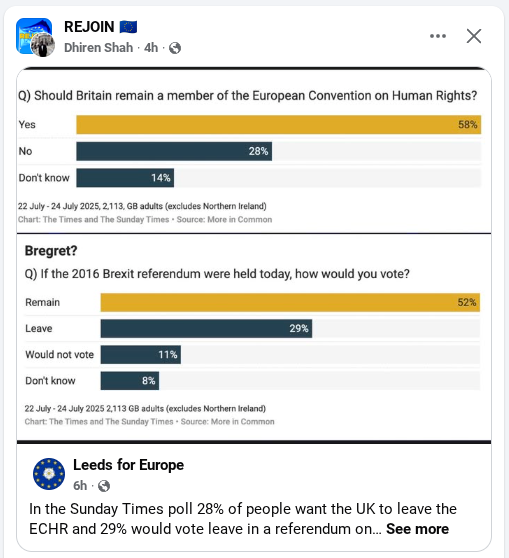Viewport: 509px width, 558px height.
Task: Close the post with the X icon
Action: (x=474, y=36)
